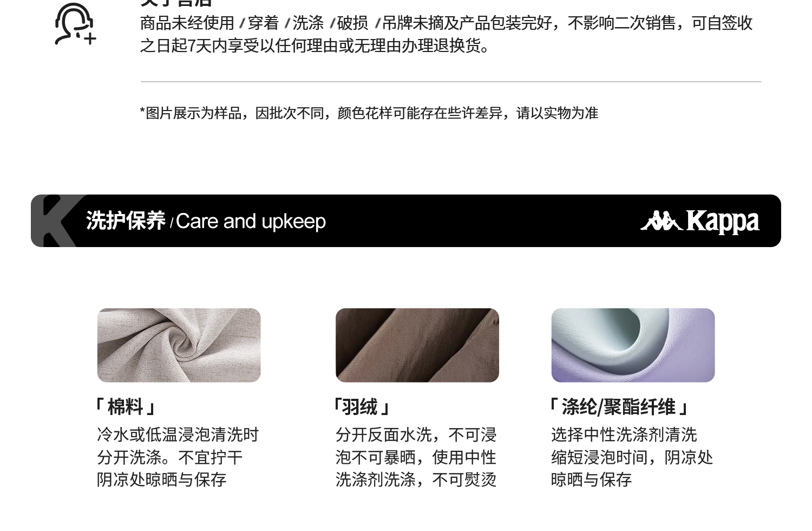Select the 「羽绒」 heading
Screen dimensions: 812x531
coord(362,407)
